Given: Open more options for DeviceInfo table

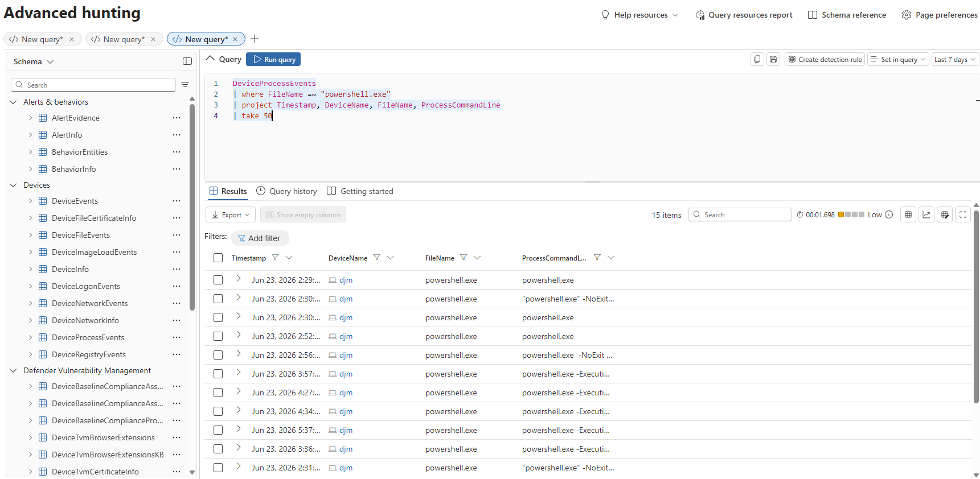Looking at the screenshot, I should [x=177, y=269].
